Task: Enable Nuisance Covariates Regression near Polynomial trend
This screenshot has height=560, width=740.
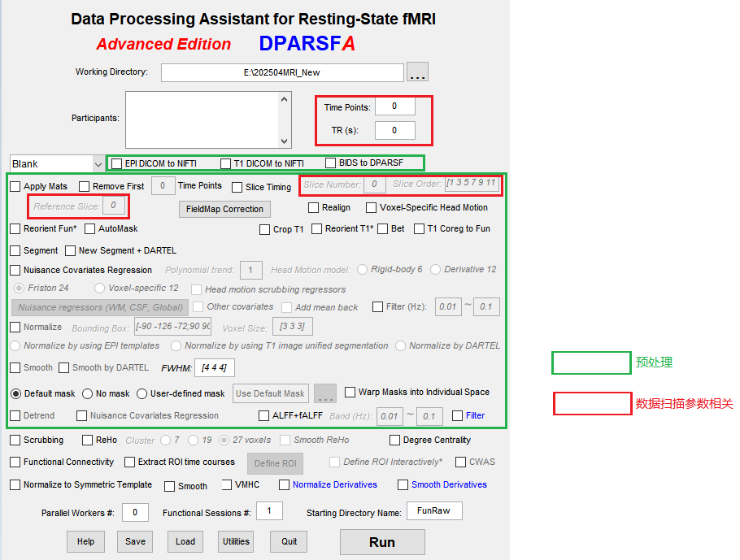Action: 15,271
